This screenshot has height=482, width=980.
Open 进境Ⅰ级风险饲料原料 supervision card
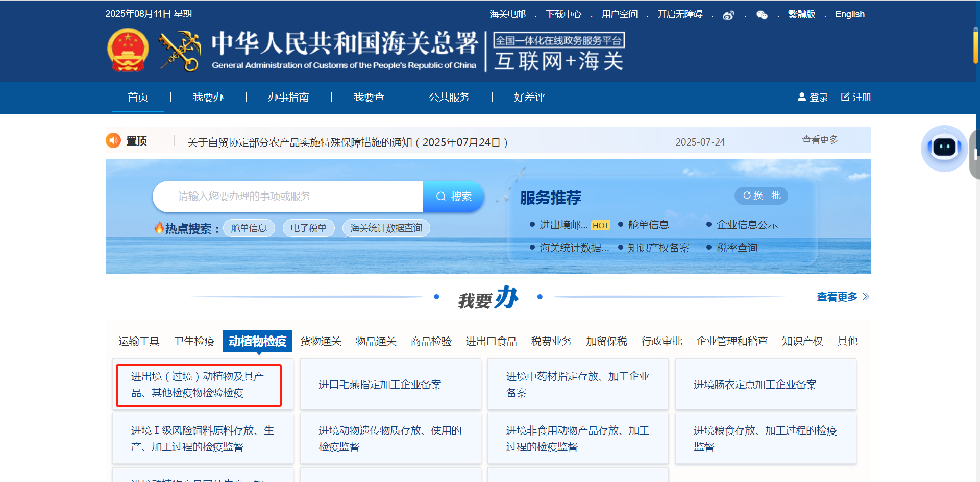[203, 439]
